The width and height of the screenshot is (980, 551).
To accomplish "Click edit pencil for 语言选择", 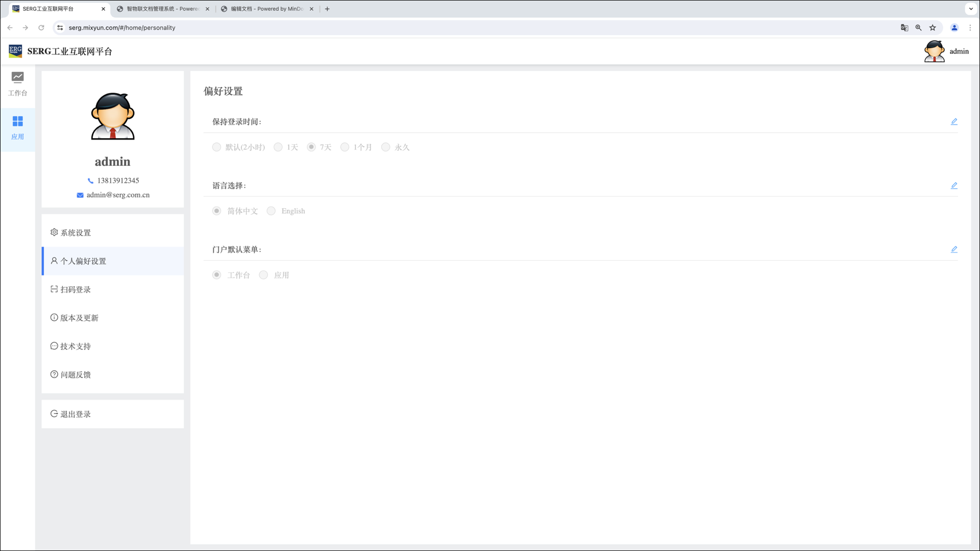I will [954, 185].
